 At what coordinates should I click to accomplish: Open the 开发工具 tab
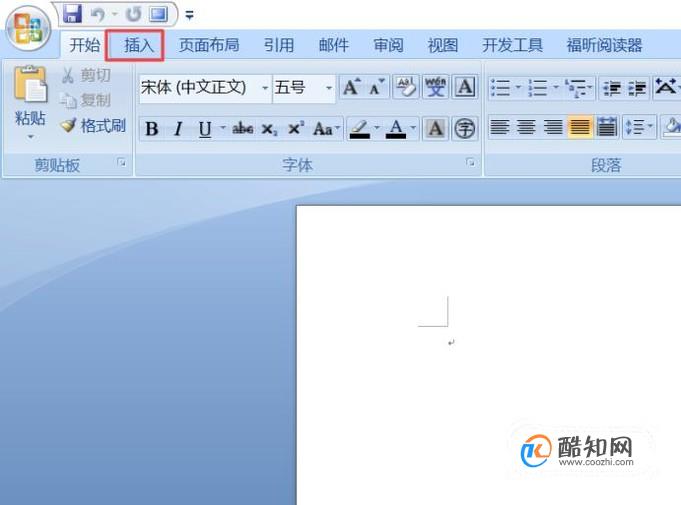click(512, 45)
